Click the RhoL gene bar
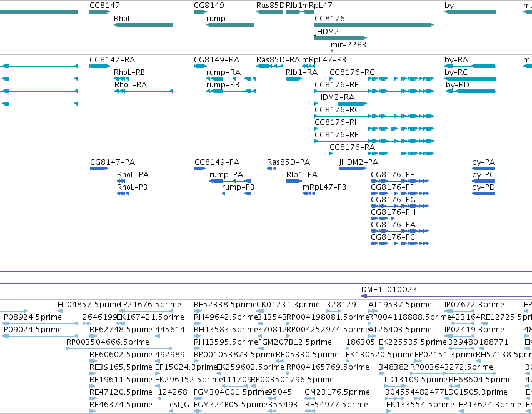This screenshot has height=414, width=532. [x=143, y=25]
